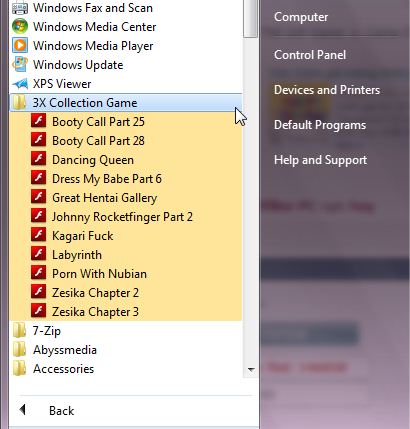Collapse the 3X Collection Game folder

coord(126,103)
